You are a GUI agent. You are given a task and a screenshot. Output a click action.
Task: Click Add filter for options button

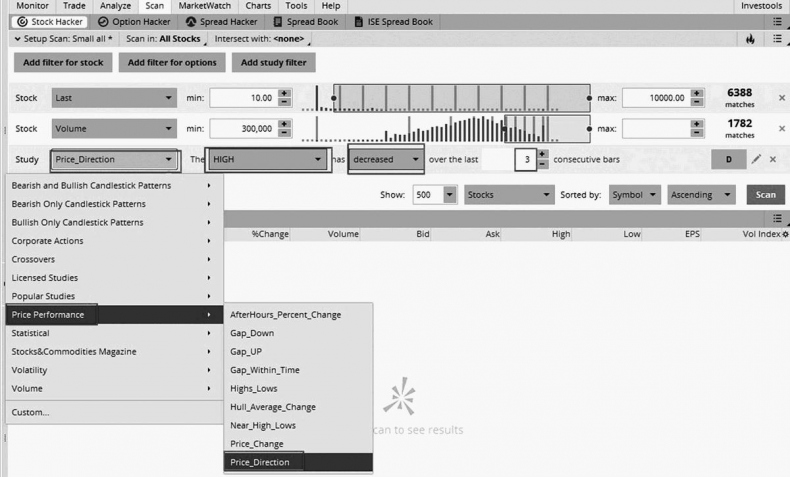(x=173, y=62)
